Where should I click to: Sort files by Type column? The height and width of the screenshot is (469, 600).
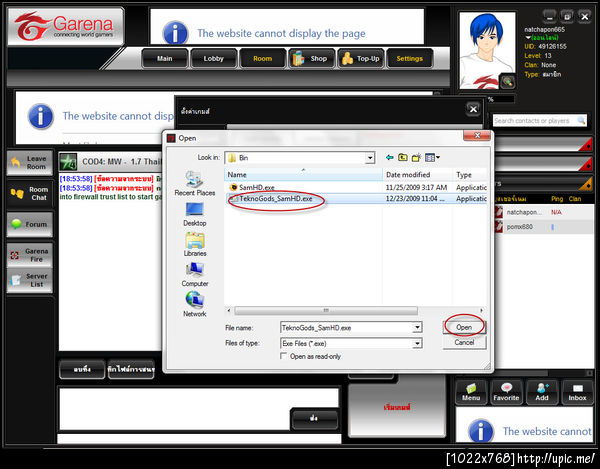[470, 175]
